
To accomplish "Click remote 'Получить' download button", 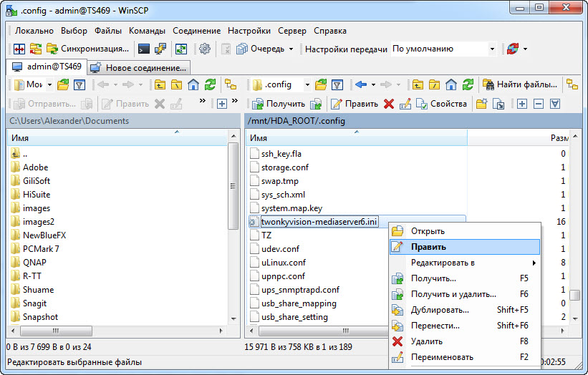I will tap(279, 104).
